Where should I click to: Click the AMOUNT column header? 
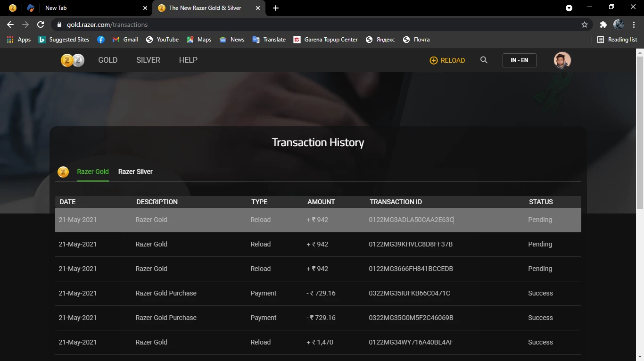coord(321,202)
